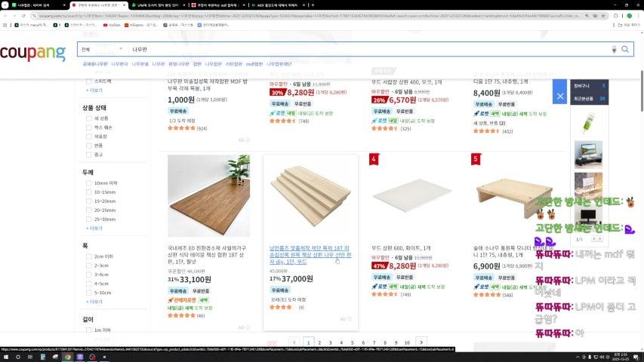Open the Windows Start menu

coord(6,357)
